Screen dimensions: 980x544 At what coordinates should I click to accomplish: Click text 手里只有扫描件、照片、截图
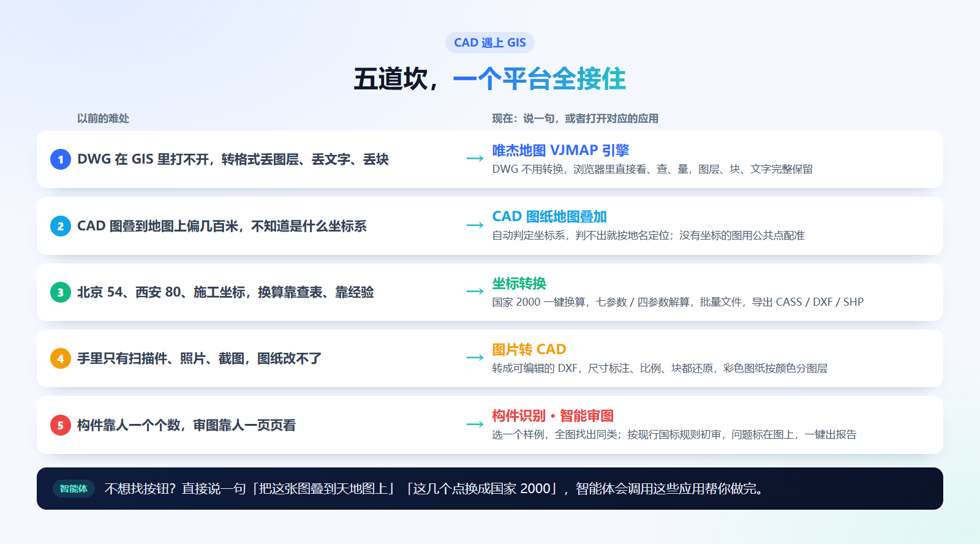[x=161, y=358]
